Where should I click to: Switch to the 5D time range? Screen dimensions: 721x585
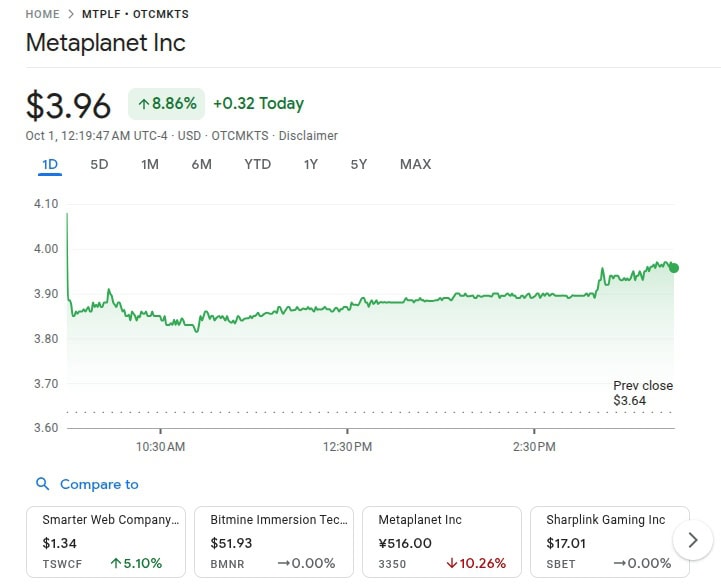pos(99,164)
